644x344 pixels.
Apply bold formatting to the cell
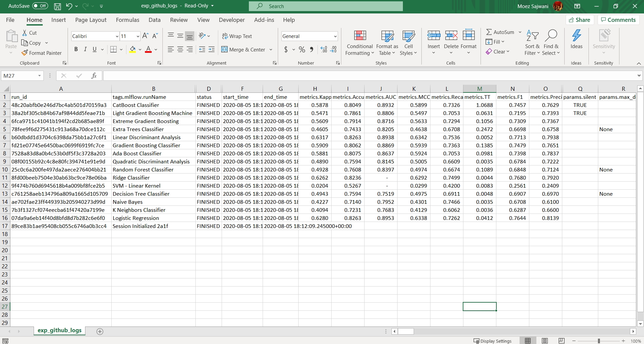point(76,49)
